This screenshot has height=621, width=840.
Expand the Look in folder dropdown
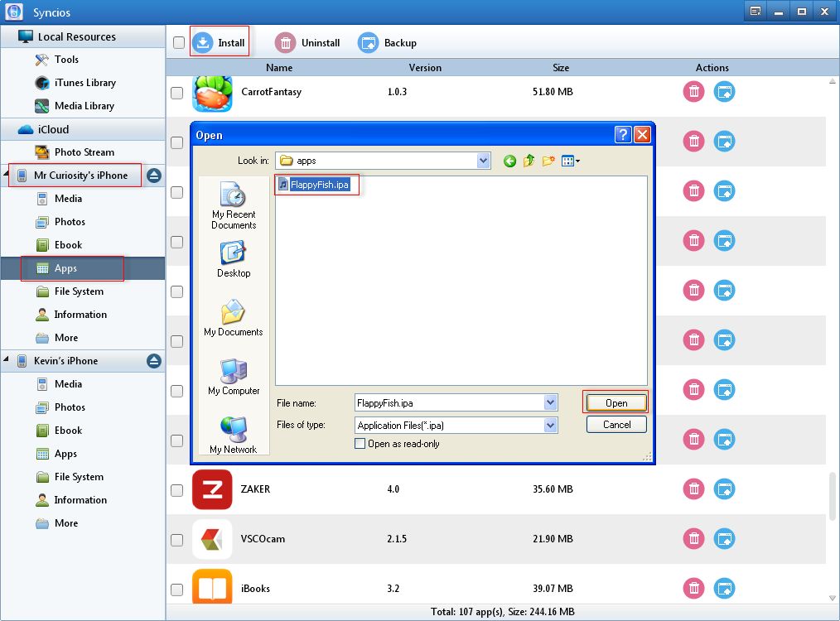483,161
